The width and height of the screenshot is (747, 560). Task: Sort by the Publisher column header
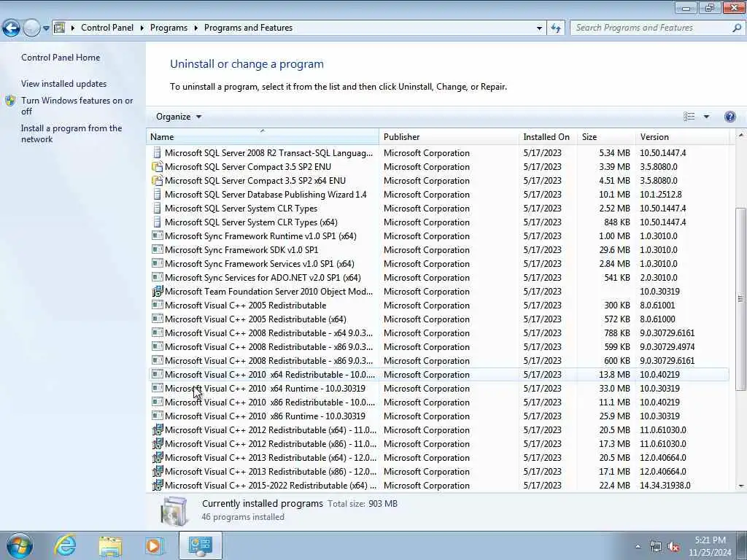click(x=449, y=136)
